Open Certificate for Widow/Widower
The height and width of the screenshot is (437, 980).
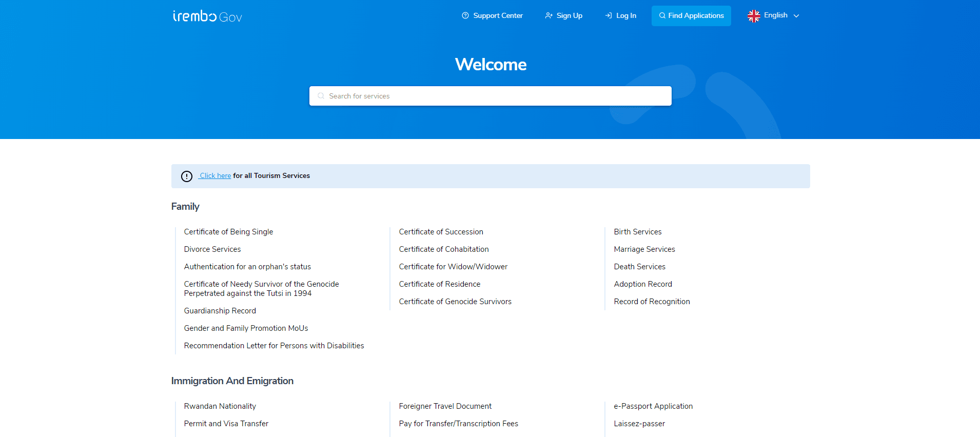tap(453, 267)
